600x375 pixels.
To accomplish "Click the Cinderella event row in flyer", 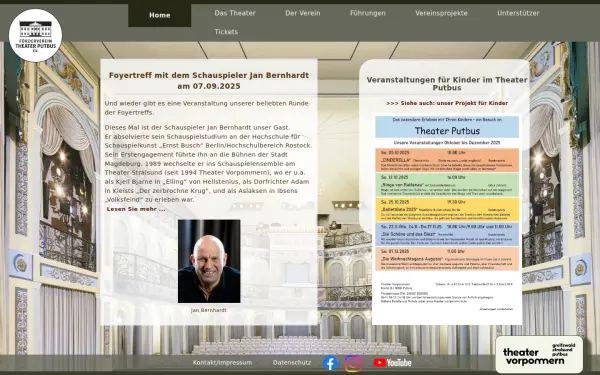I will tap(447, 160).
